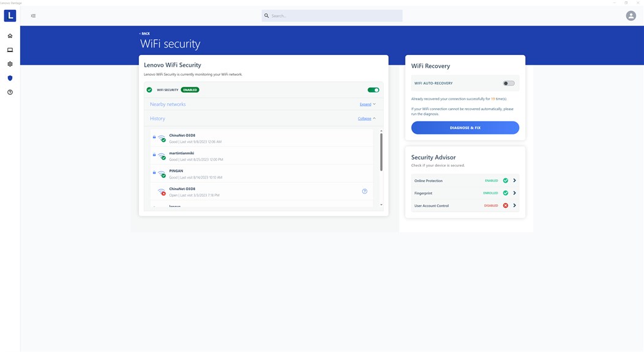This screenshot has width=644, height=352.
Task: Click the Lenovo Vantage L logo
Action: tap(10, 16)
